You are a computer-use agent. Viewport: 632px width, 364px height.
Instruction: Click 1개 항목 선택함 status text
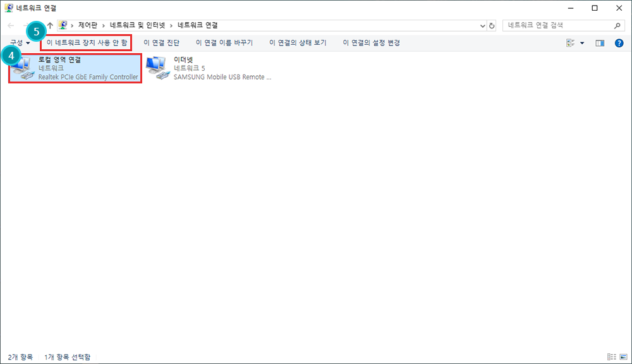coord(68,357)
